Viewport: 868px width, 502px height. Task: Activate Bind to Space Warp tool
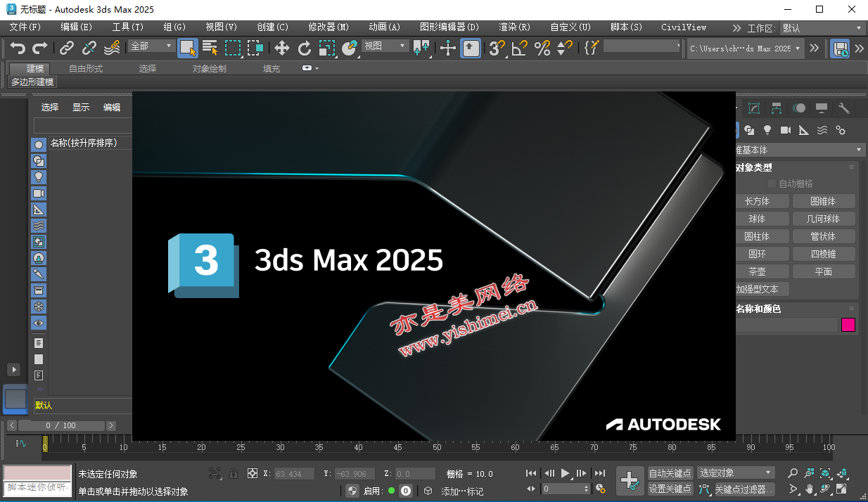pos(112,48)
